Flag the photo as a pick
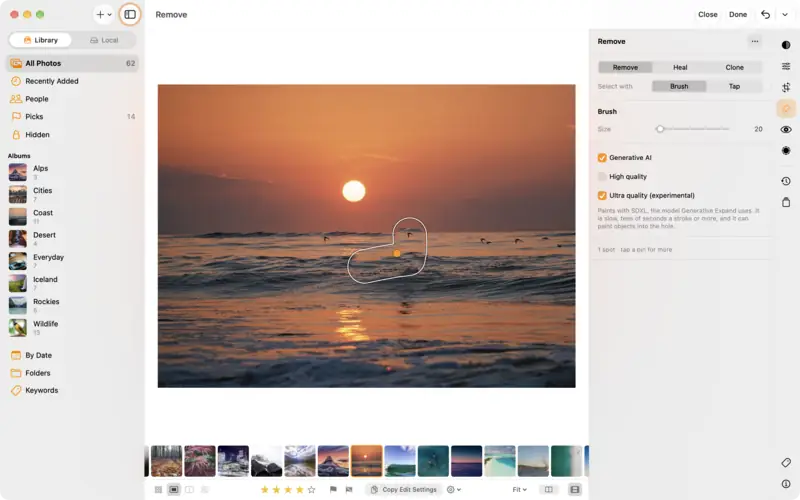The height and width of the screenshot is (500, 800). 333,490
